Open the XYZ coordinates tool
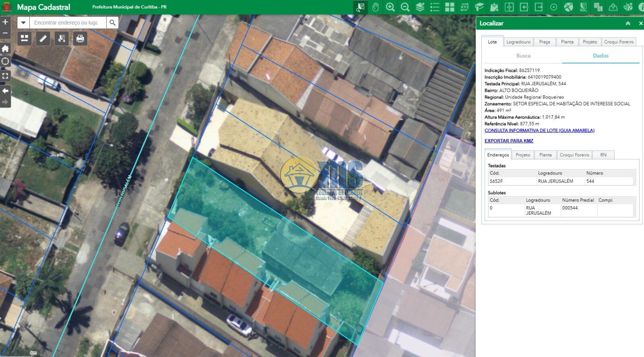The height and width of the screenshot is (357, 644). pos(464,7)
